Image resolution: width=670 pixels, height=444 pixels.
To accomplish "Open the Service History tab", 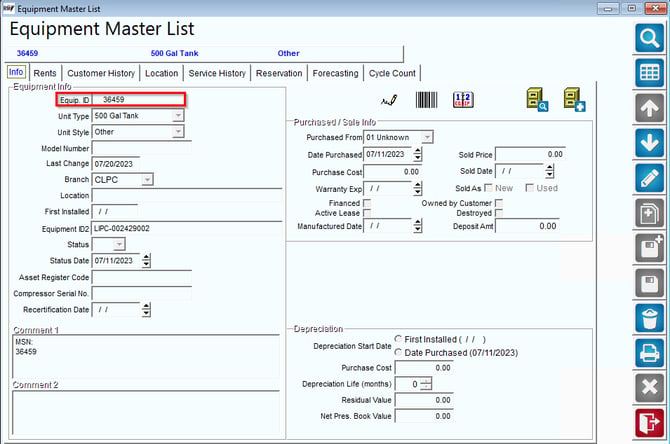I will pos(217,73).
